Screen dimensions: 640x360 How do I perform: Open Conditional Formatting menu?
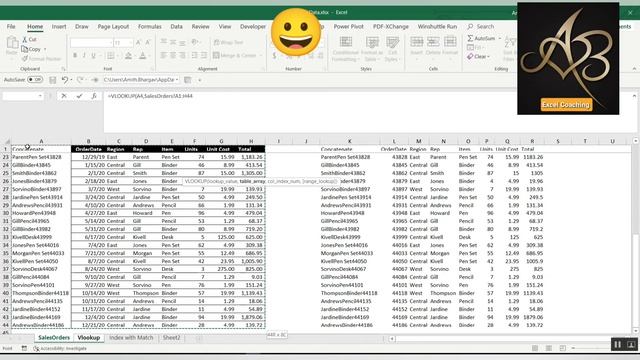[x=345, y=49]
